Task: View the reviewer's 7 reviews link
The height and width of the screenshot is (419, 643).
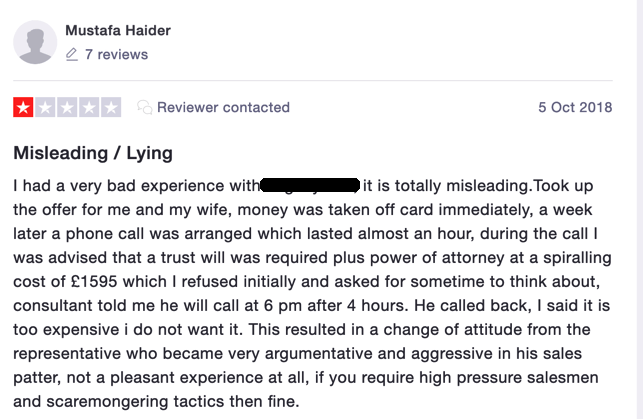Action: click(116, 54)
